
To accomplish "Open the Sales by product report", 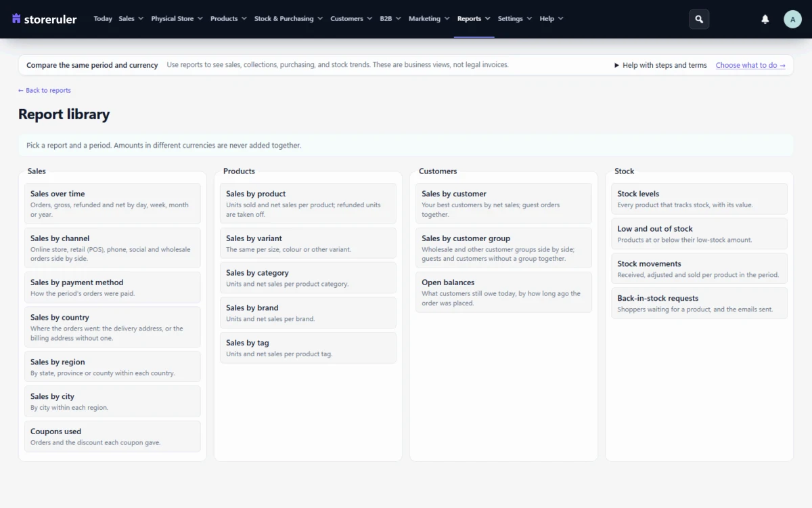I will click(308, 204).
